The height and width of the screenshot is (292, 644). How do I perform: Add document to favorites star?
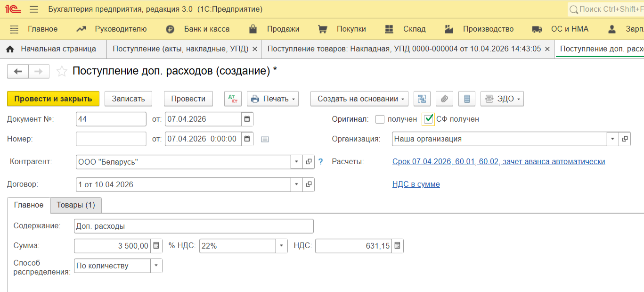[x=61, y=71]
